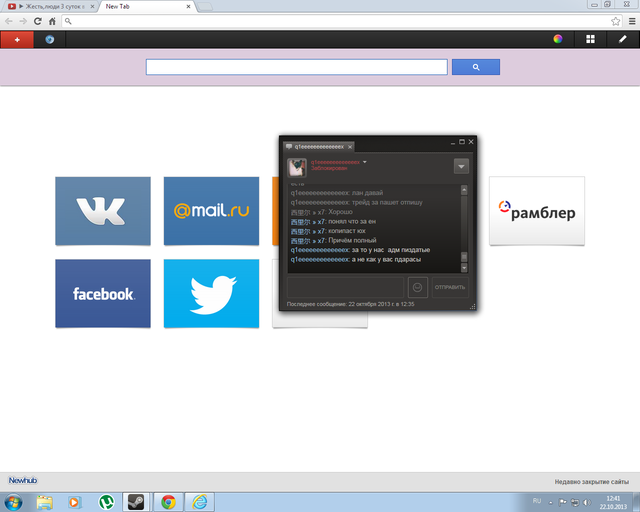Open Chrome from the taskbar
Viewport: 640px width, 512px height.
(x=168, y=502)
